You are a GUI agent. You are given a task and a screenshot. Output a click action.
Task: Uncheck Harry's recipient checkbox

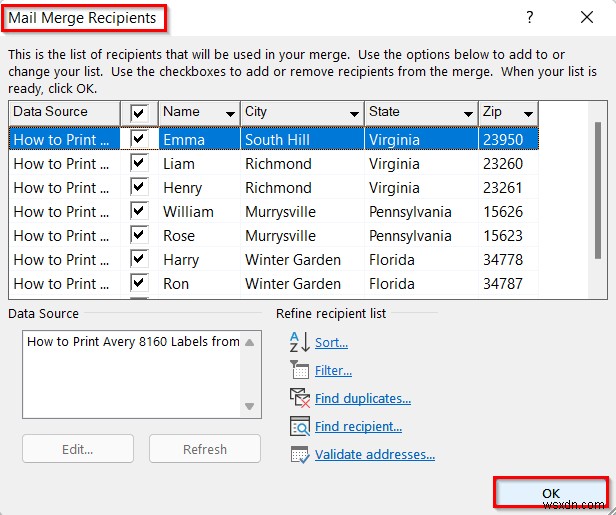pos(139,259)
